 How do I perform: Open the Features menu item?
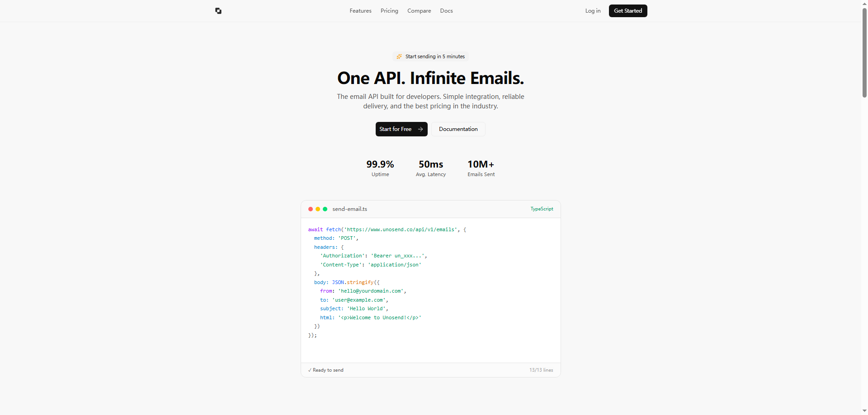pyautogui.click(x=360, y=10)
